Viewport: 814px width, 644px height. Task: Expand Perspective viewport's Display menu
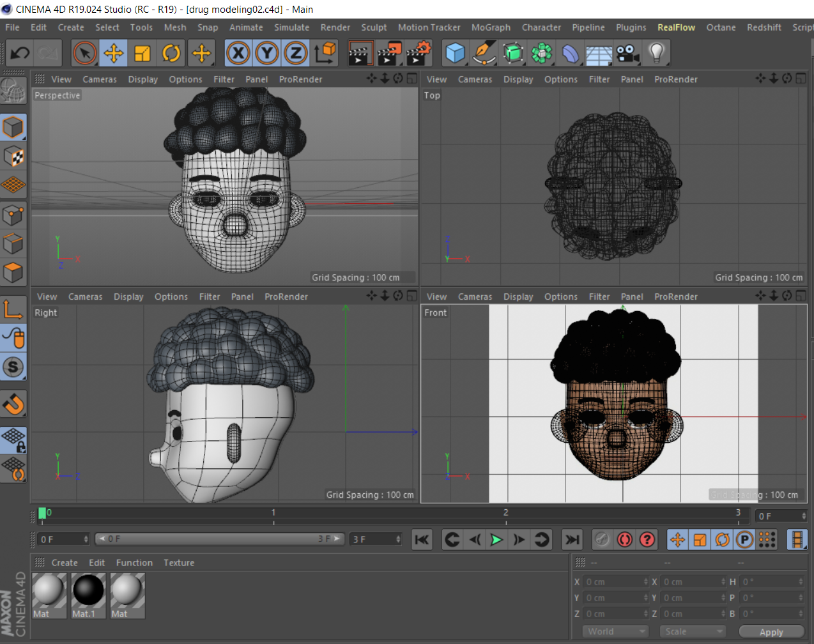point(142,79)
